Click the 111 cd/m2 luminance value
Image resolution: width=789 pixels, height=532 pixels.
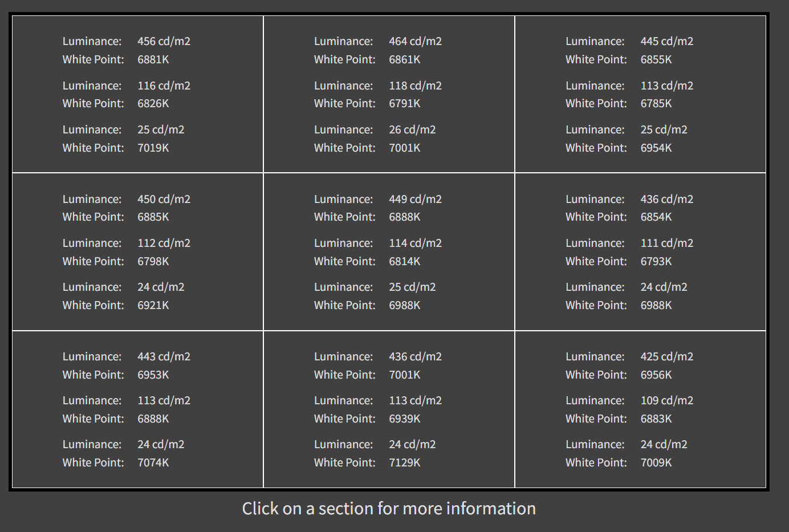pyautogui.click(x=667, y=243)
